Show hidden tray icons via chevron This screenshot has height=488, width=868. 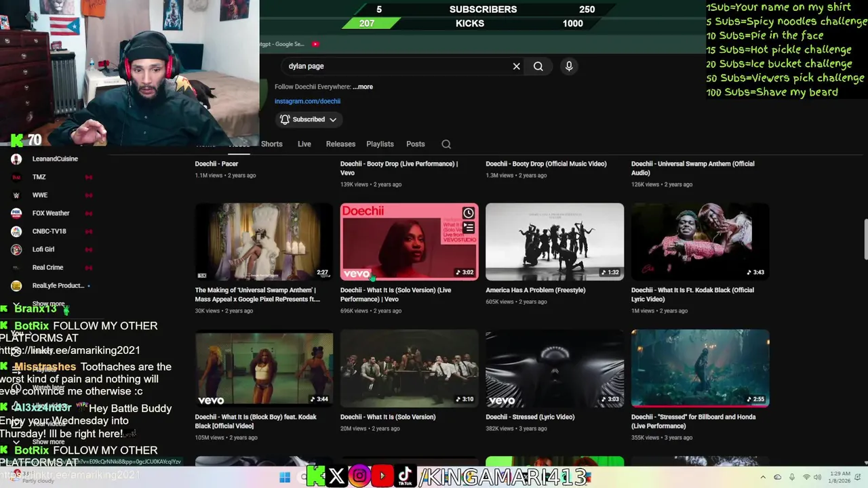pos(763,477)
